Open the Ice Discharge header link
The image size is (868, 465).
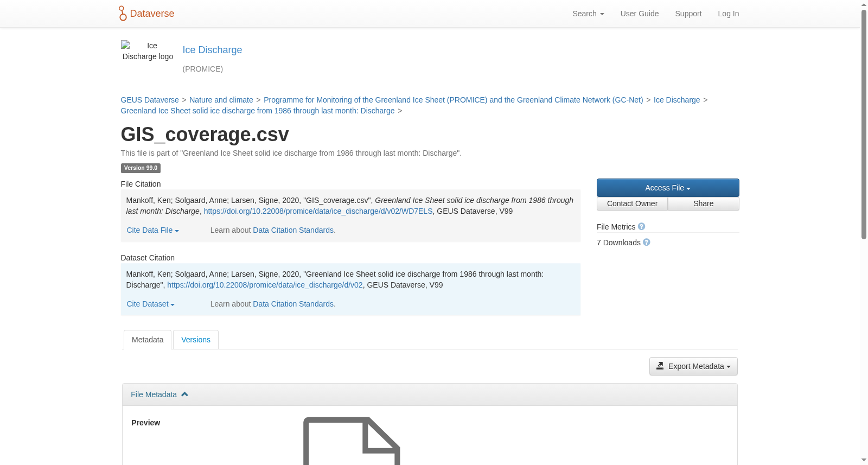[212, 50]
